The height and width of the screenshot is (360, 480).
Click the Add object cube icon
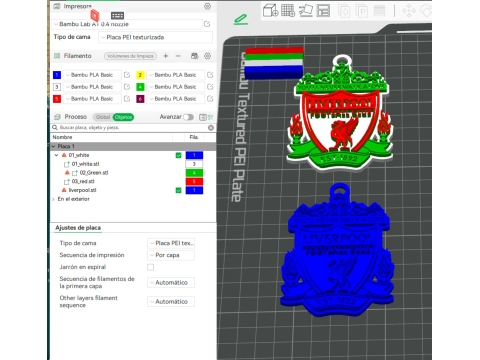click(270, 11)
